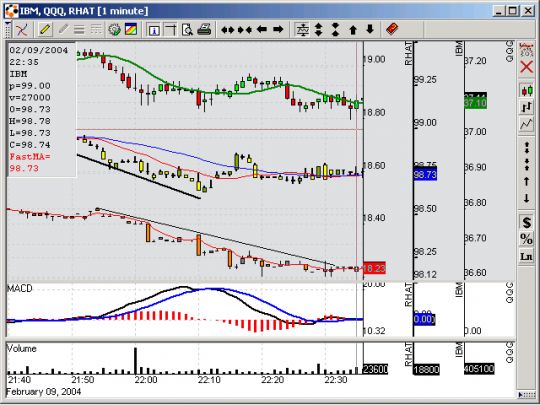Click the 23600 volume value
Screen dimensions: 540x405
376,370
